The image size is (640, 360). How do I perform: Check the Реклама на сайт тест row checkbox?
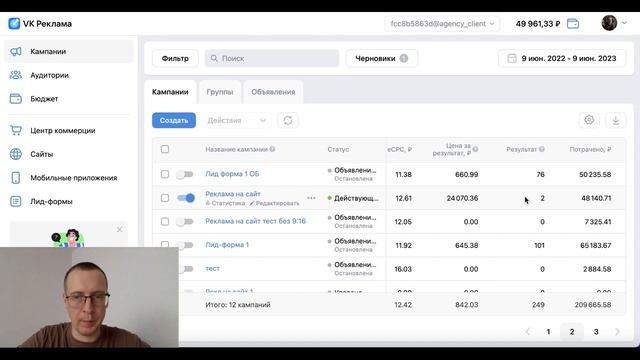pyautogui.click(x=165, y=222)
